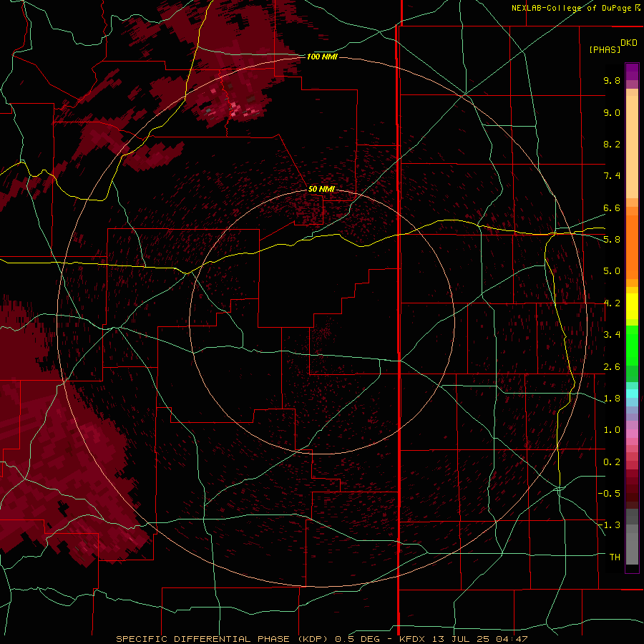Click the 1.8 scale value
The height and width of the screenshot is (644, 644).
click(612, 399)
